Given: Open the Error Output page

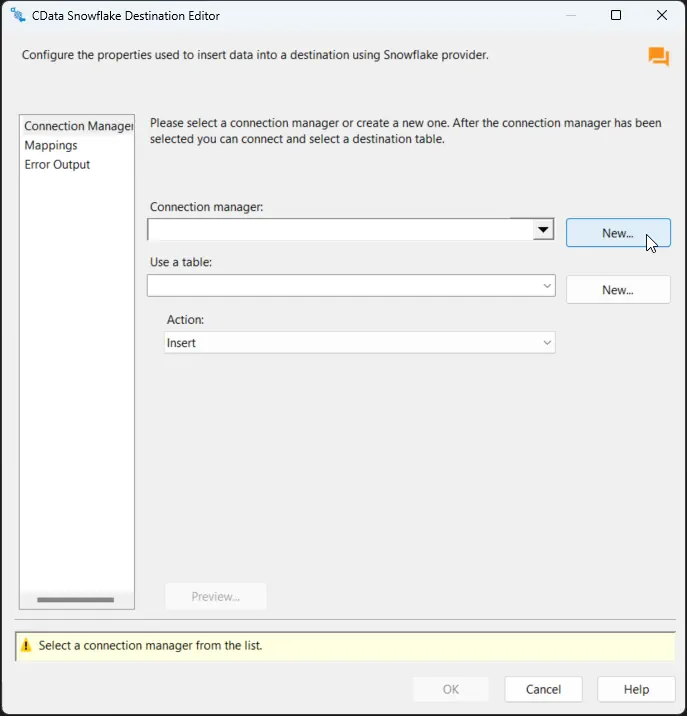Looking at the screenshot, I should [57, 164].
